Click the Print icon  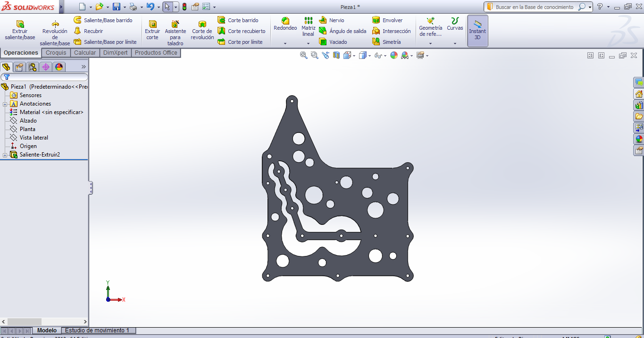click(133, 7)
